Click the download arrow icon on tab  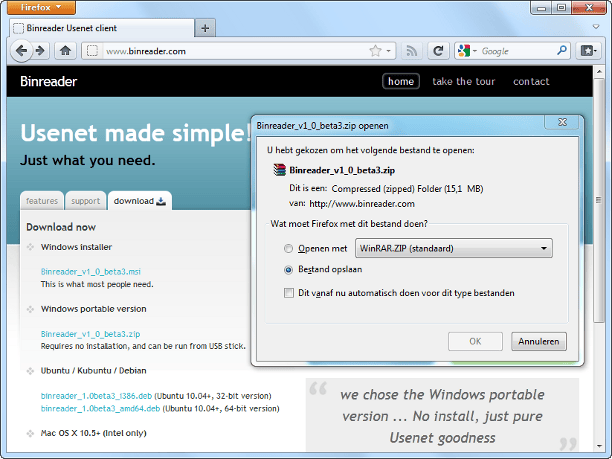point(161,201)
